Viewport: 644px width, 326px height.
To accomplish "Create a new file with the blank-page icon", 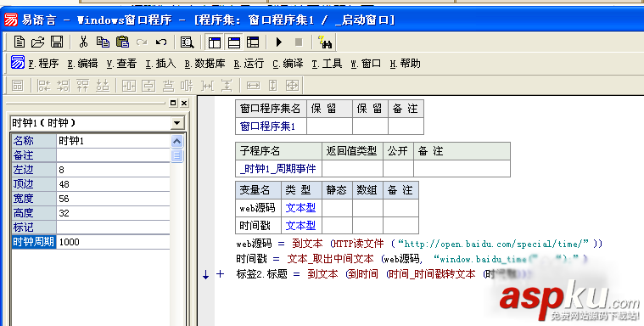I will pyautogui.click(x=19, y=42).
